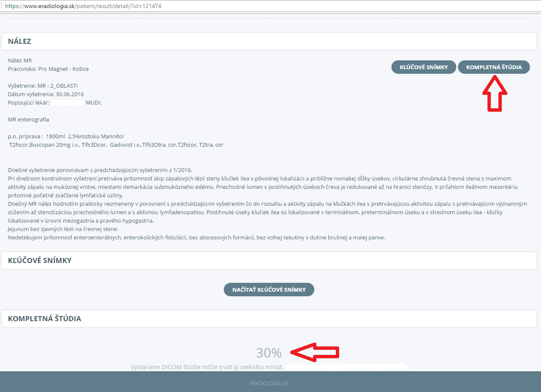Click the browser address bar URL
Screen dimensions: 541x392
click(x=82, y=6)
